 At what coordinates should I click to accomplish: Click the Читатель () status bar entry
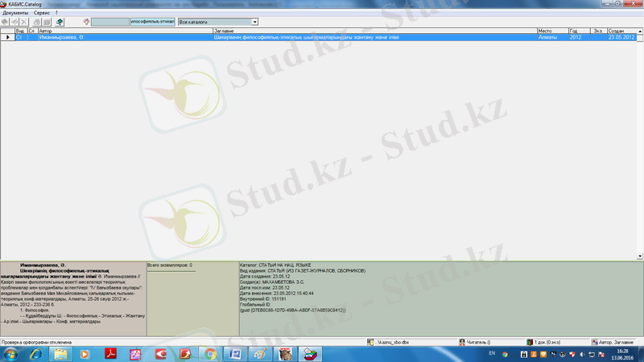(478, 343)
